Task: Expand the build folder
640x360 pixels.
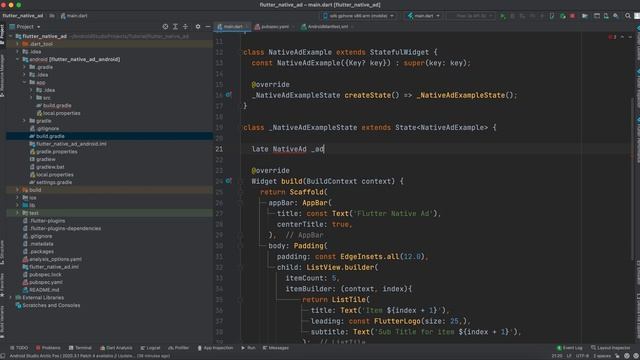Action: coord(17,190)
